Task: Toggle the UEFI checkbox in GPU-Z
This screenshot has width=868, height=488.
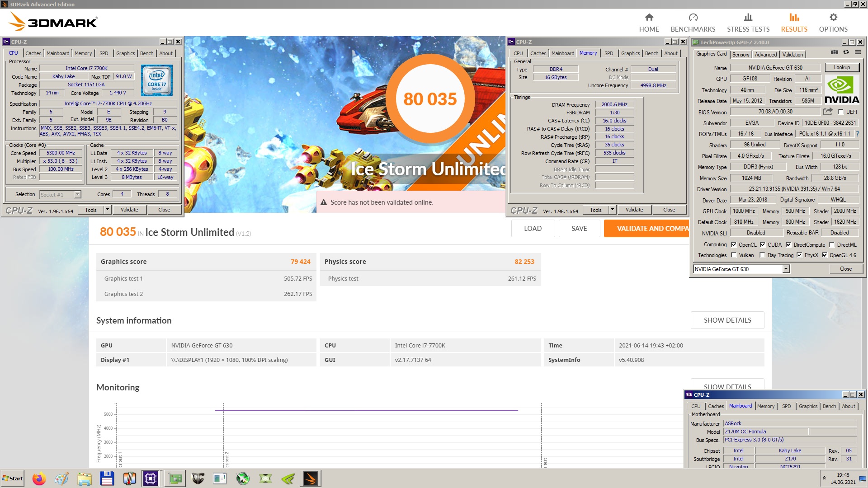Action: click(x=841, y=112)
